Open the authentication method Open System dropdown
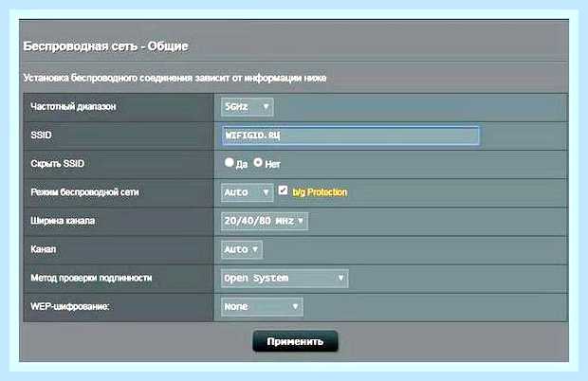Screen dimensions: 588x381 [x=285, y=279]
